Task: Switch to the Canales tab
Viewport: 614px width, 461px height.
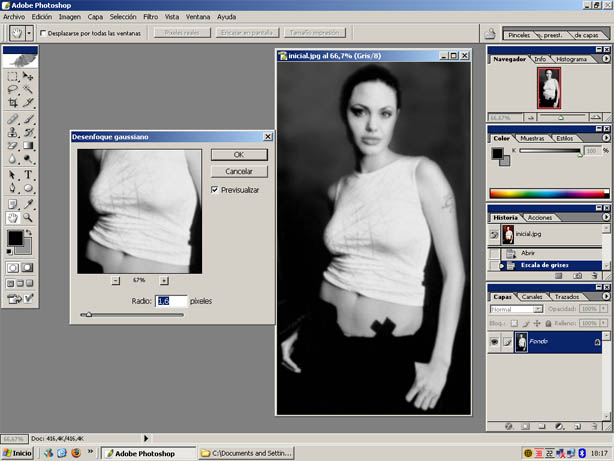Action: [x=534, y=297]
